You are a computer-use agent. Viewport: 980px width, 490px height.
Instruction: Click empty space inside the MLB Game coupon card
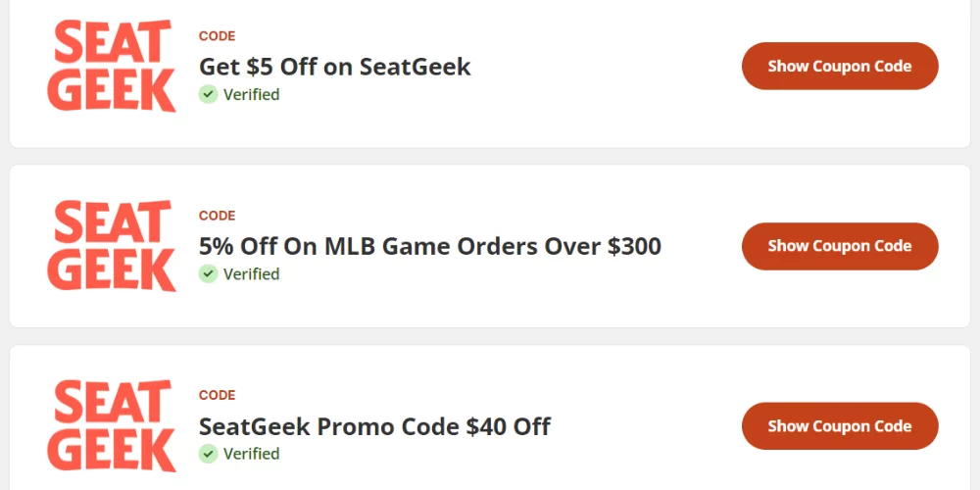(x=588, y=294)
